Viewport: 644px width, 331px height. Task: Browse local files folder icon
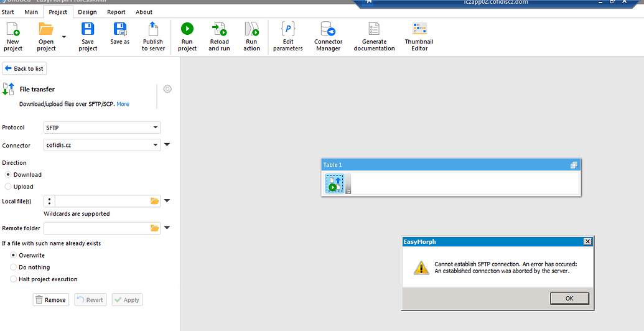tap(154, 201)
